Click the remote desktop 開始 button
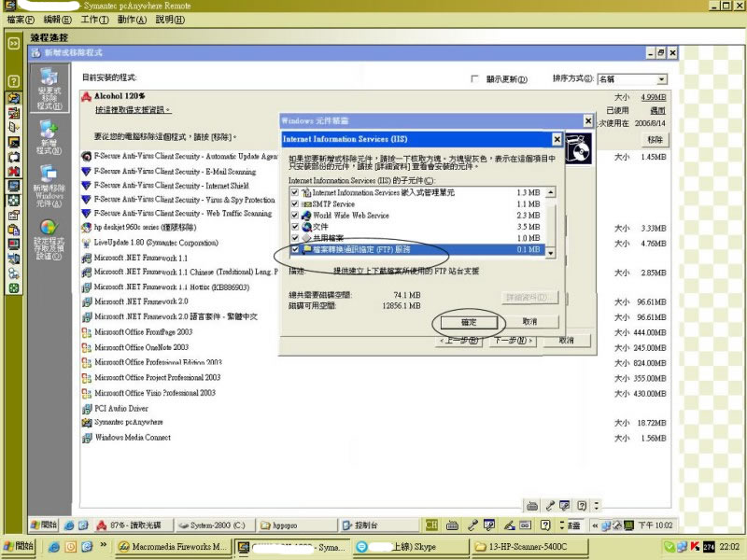This screenshot has width=747, height=560. 44,525
